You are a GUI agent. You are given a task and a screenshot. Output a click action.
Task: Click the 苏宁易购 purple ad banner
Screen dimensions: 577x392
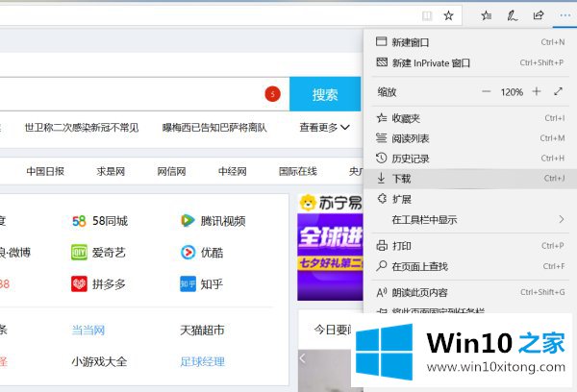point(330,257)
